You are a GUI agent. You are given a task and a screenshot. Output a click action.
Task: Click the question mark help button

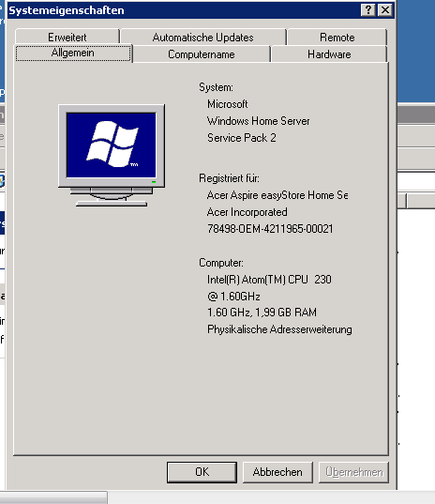tap(368, 10)
